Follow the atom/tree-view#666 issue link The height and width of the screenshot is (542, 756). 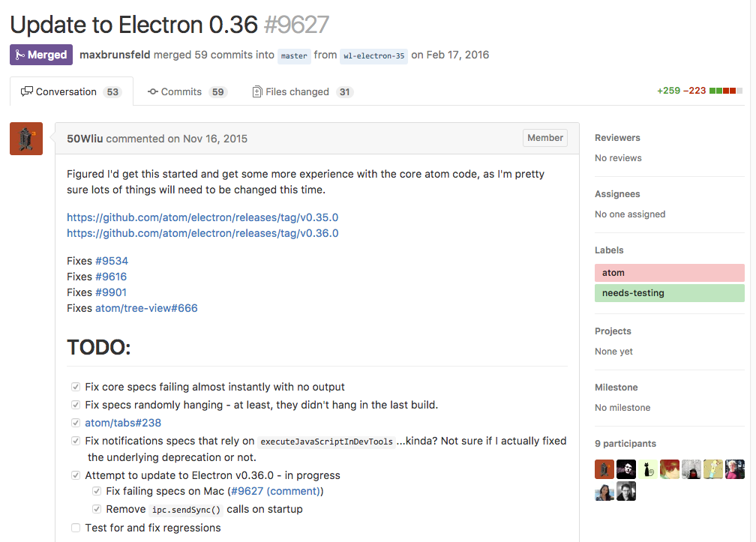pos(146,308)
